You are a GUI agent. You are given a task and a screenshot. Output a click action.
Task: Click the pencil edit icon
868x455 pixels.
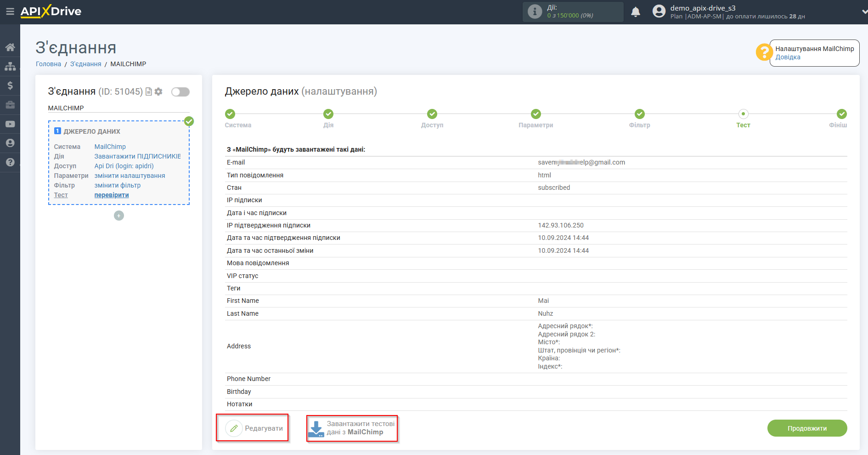234,428
